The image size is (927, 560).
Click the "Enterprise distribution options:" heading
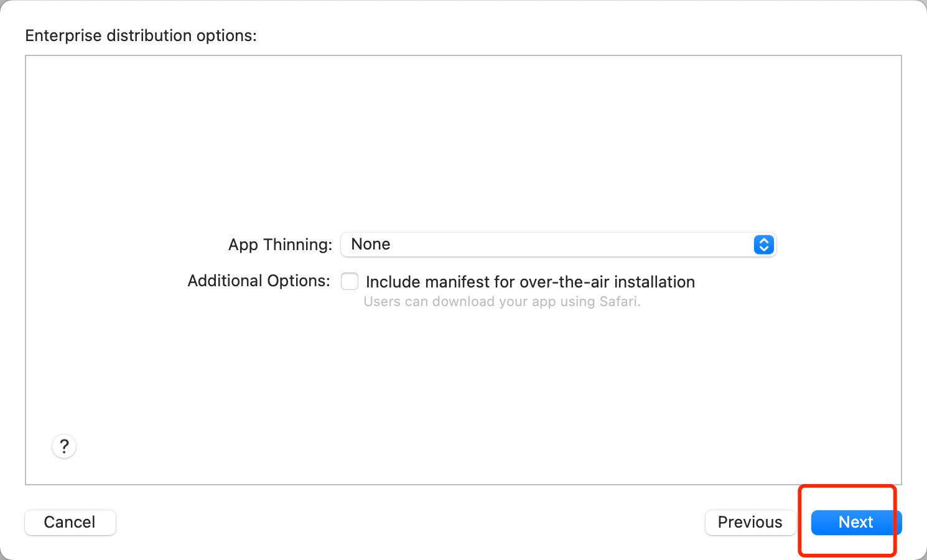(x=141, y=35)
